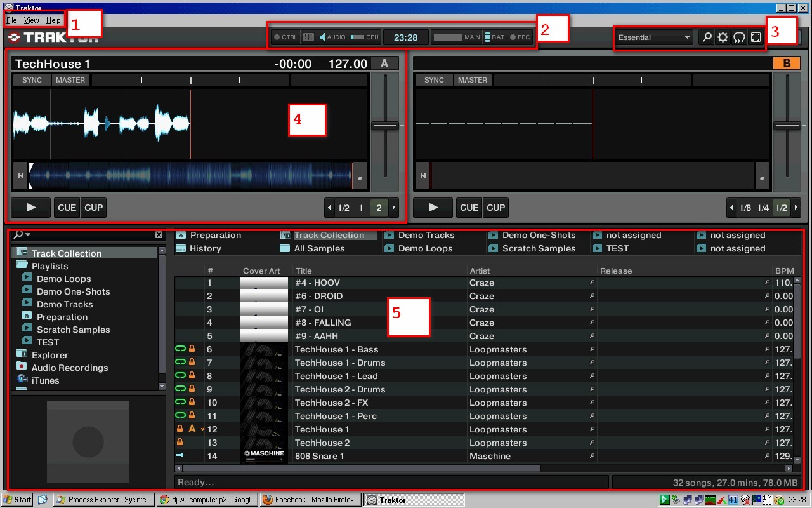The image size is (812, 508).
Task: Toggle SYNC on Deck A
Action: click(32, 80)
